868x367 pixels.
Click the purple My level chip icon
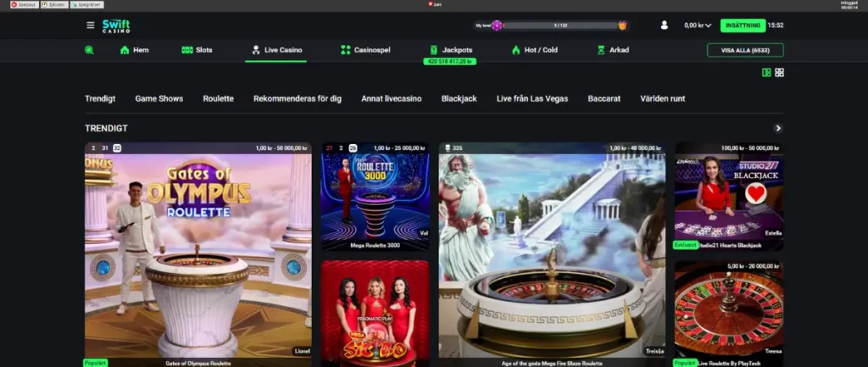(x=497, y=25)
